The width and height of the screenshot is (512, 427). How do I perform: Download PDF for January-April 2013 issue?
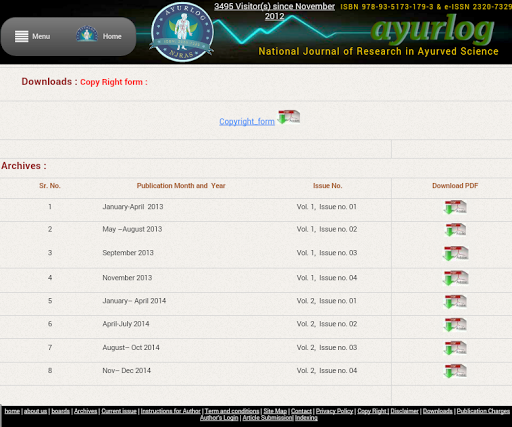(x=455, y=207)
